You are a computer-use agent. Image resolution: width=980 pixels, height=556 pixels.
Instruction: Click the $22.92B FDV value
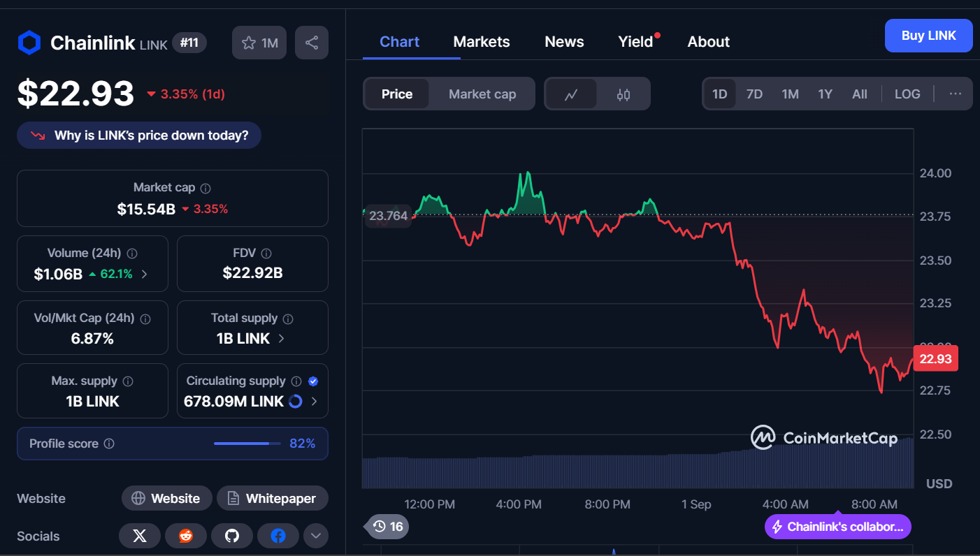click(x=252, y=273)
